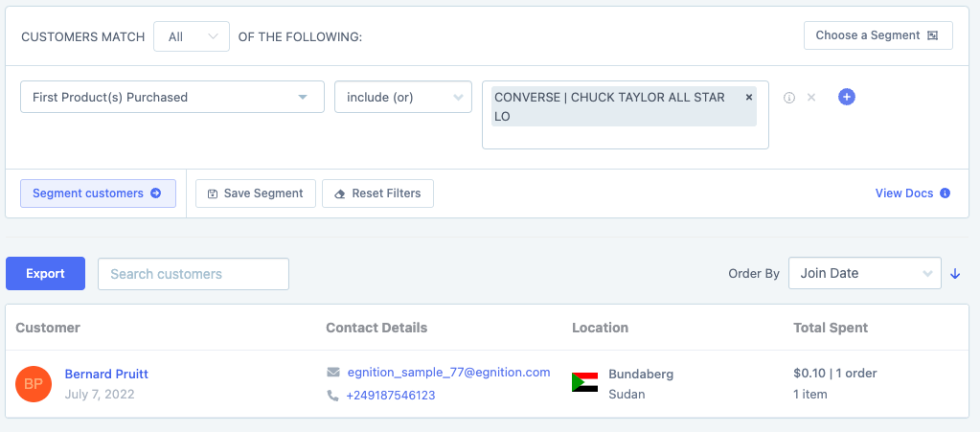The image size is (980, 432).
Task: Click the Search customers input field
Action: 193,274
